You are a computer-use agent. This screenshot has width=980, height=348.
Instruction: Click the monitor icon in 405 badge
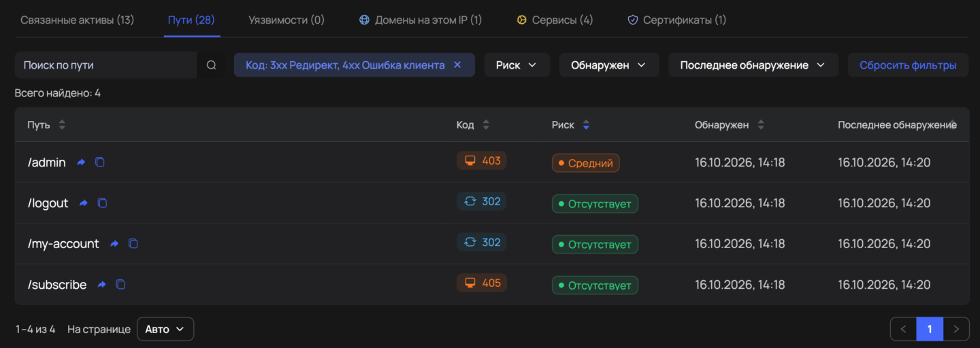[x=470, y=283]
